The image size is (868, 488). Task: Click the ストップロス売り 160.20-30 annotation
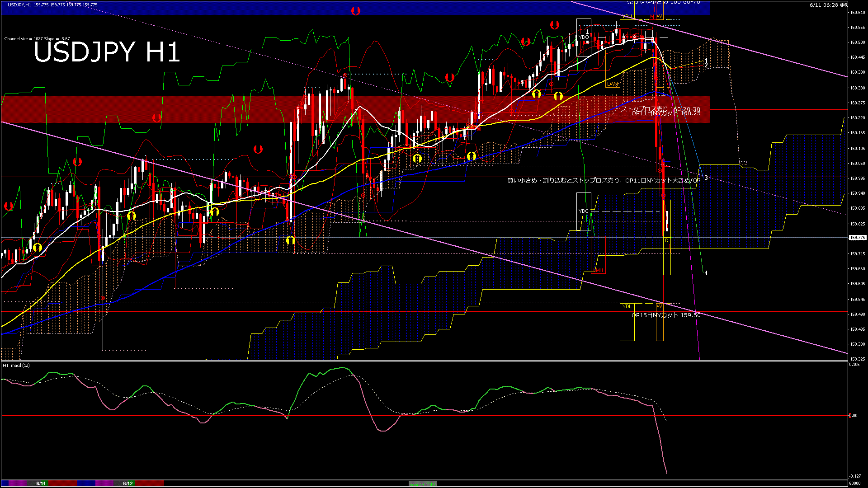(x=660, y=109)
